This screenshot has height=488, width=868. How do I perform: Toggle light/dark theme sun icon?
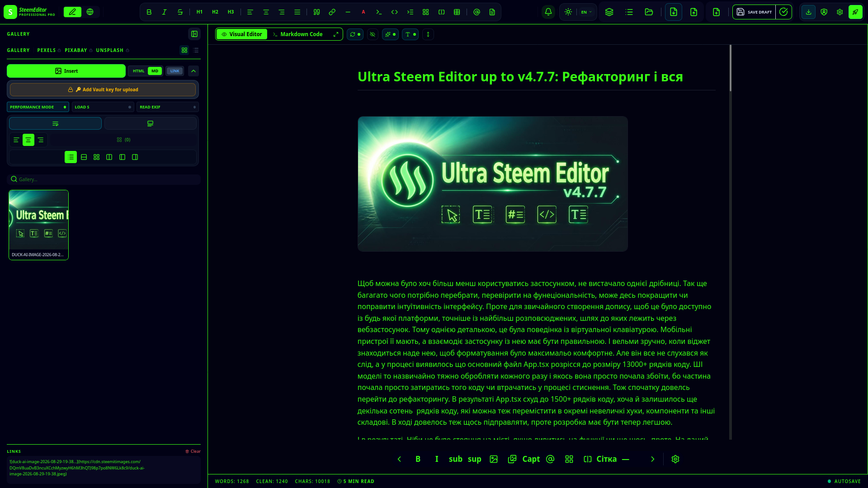(x=568, y=12)
